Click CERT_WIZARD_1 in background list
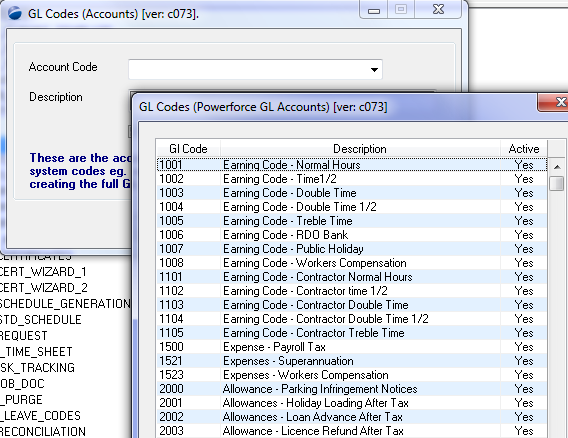Image resolution: width=568 pixels, height=438 pixels. tap(43, 272)
